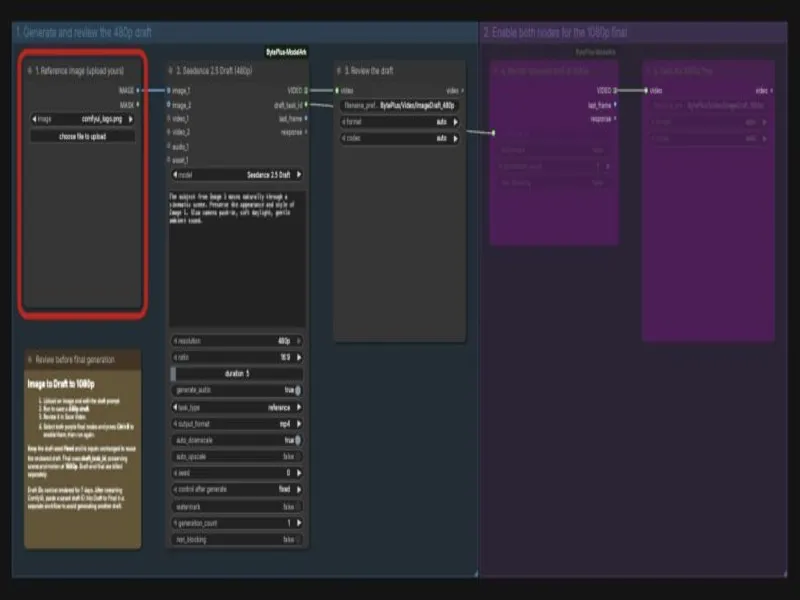The image size is (800, 600).
Task: Click the video_2 input port on Seedance Draft node
Action: (x=169, y=132)
